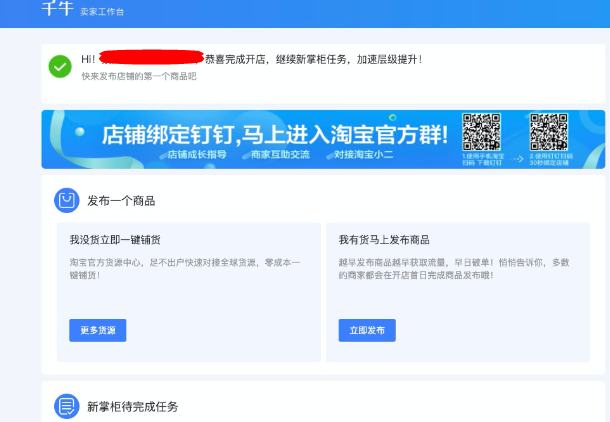Click the 商家互助交流 banner label

click(x=280, y=154)
